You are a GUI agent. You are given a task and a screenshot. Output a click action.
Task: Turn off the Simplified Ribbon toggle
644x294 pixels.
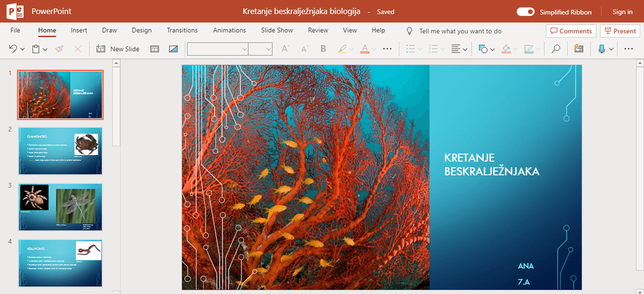(x=525, y=11)
